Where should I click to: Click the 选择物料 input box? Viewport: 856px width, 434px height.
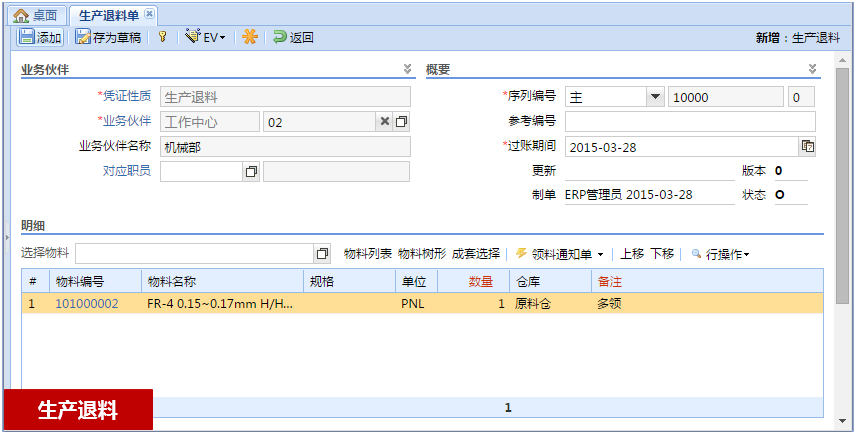pyautogui.click(x=194, y=253)
